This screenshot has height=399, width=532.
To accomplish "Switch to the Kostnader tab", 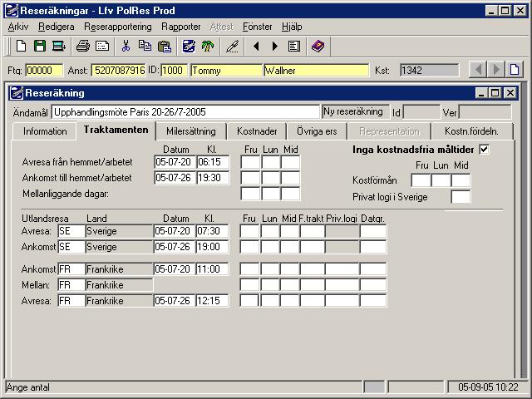I will pyautogui.click(x=257, y=131).
